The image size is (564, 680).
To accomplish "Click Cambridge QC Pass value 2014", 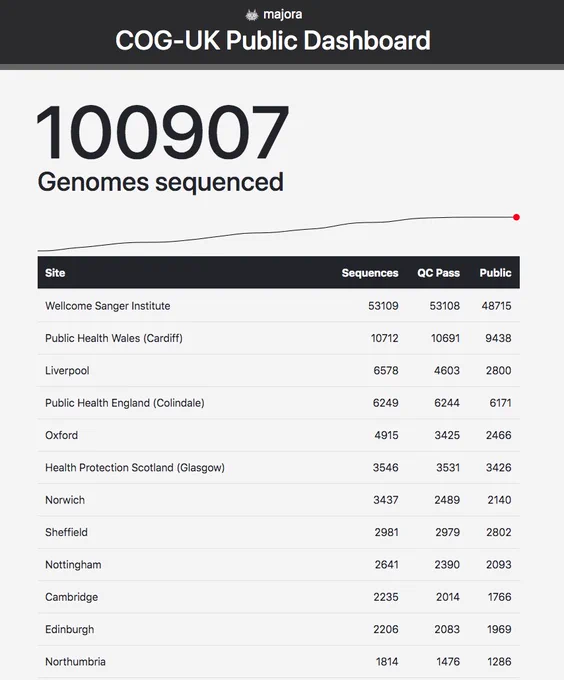I will 448,597.
